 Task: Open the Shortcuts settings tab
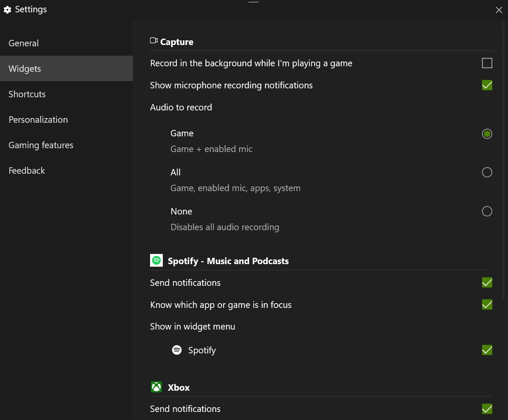click(x=66, y=94)
